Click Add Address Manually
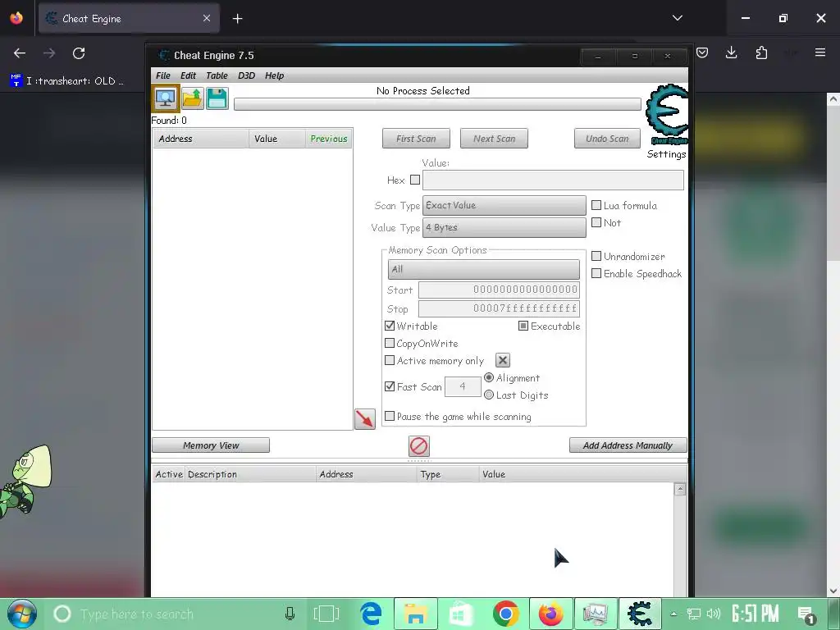840x630 pixels. tap(628, 445)
